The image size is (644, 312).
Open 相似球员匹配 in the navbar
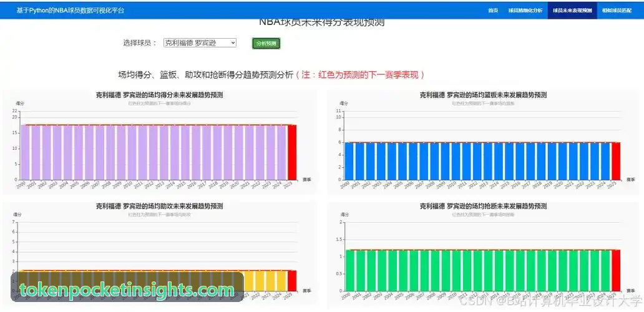[617, 11]
